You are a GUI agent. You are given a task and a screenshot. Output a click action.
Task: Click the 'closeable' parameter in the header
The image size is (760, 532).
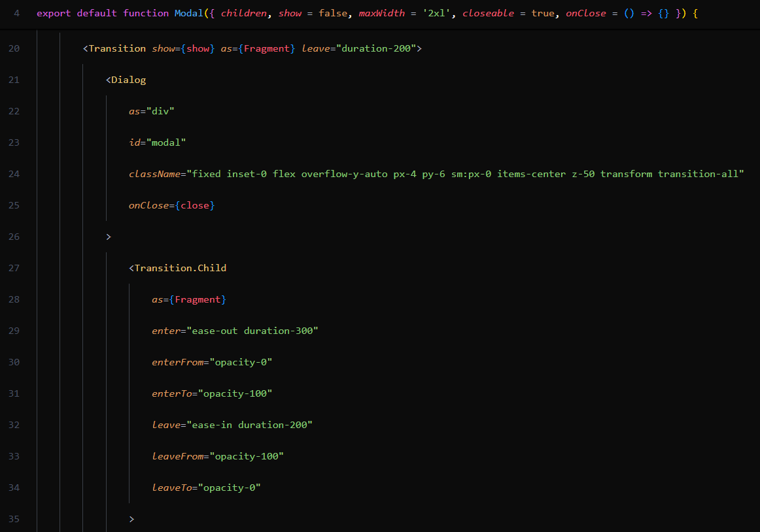tap(488, 14)
